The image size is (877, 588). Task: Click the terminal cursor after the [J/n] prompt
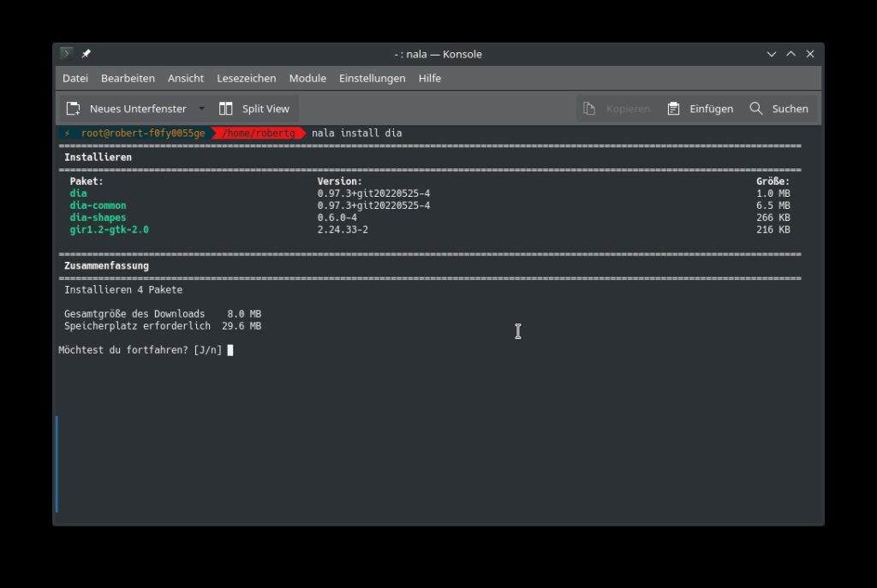pos(230,350)
